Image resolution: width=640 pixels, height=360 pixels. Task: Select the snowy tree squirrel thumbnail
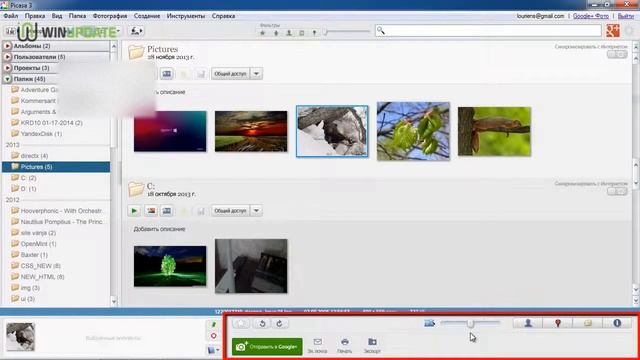tap(332, 131)
